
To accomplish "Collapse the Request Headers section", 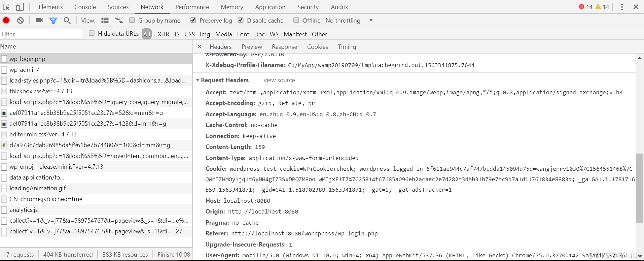I will coord(198,80).
